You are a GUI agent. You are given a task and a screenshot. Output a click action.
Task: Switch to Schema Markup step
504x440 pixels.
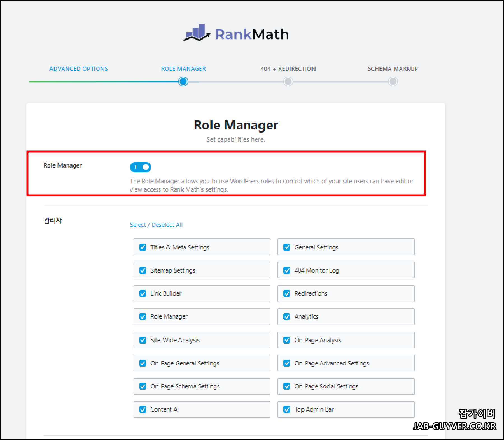pyautogui.click(x=393, y=69)
